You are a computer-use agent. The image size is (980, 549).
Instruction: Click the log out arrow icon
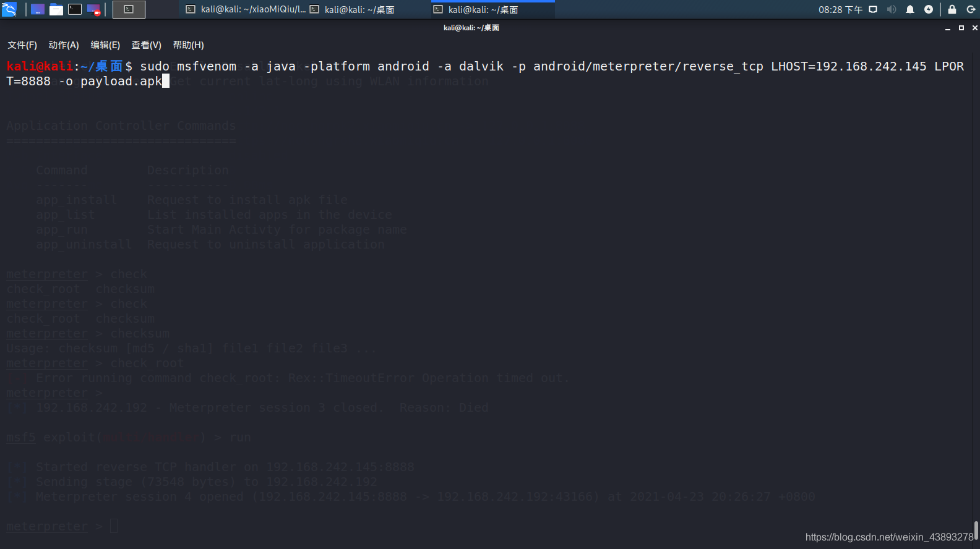tap(971, 9)
